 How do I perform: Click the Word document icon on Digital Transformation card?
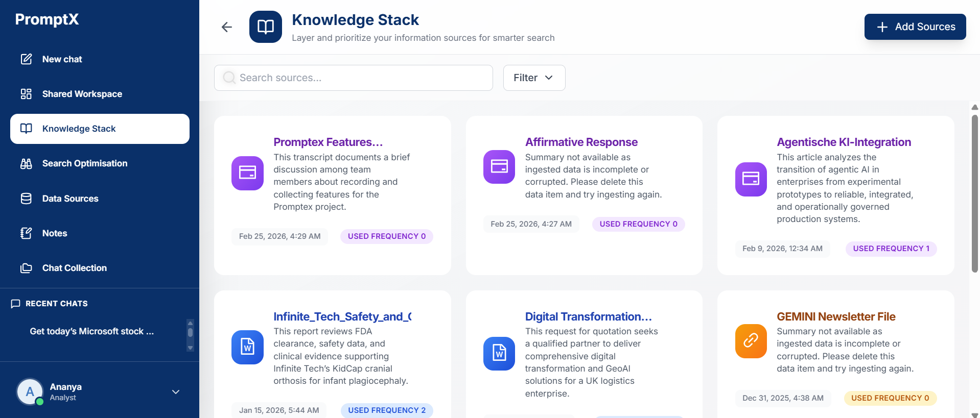499,353
